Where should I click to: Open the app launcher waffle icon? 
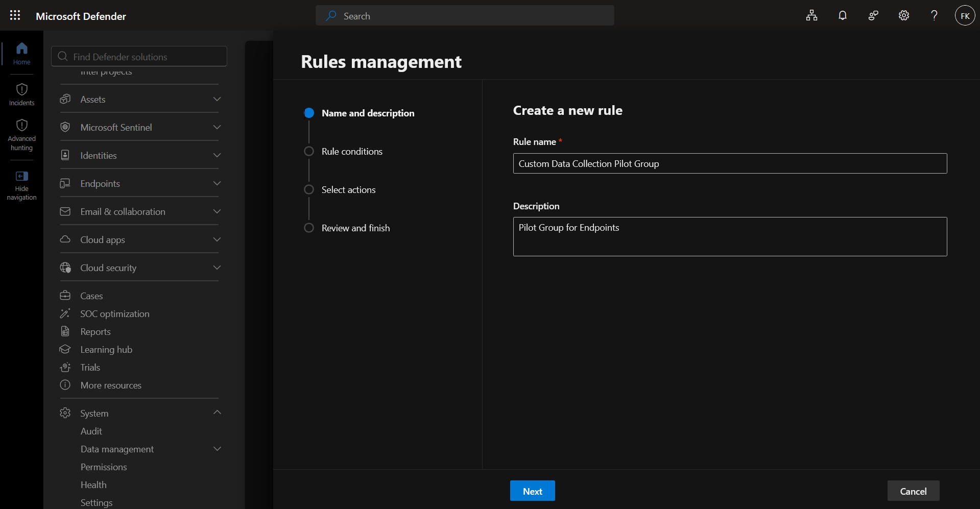[15, 15]
